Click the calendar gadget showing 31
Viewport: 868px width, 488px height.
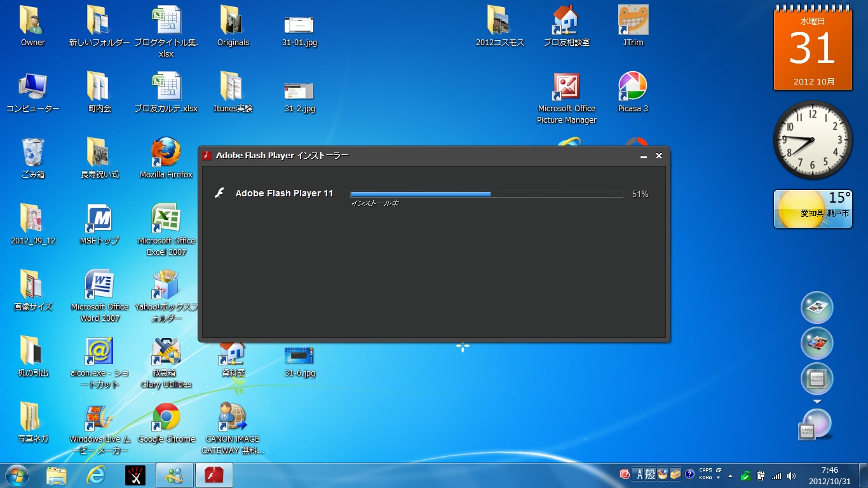coord(813,48)
